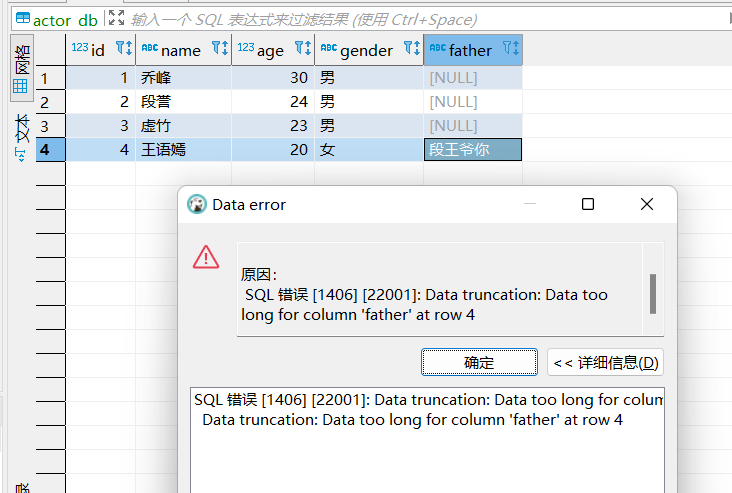Switch to the 网格 grid view tab

(21, 69)
